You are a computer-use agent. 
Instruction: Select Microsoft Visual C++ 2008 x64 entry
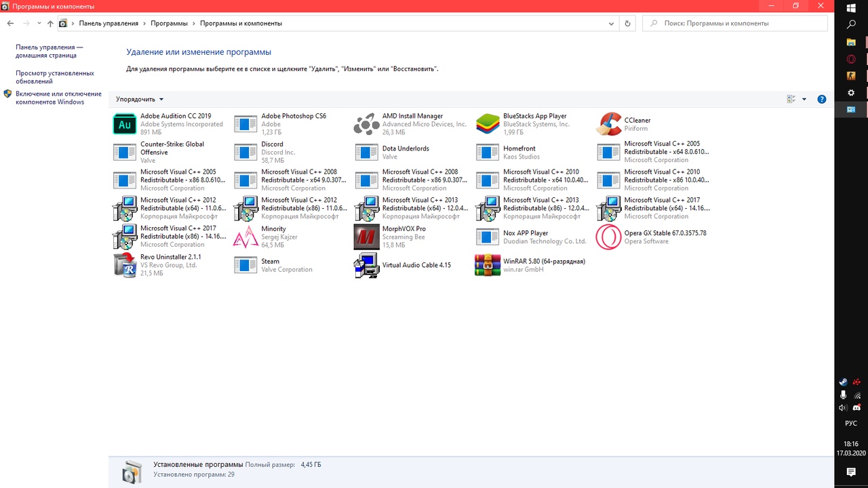291,180
